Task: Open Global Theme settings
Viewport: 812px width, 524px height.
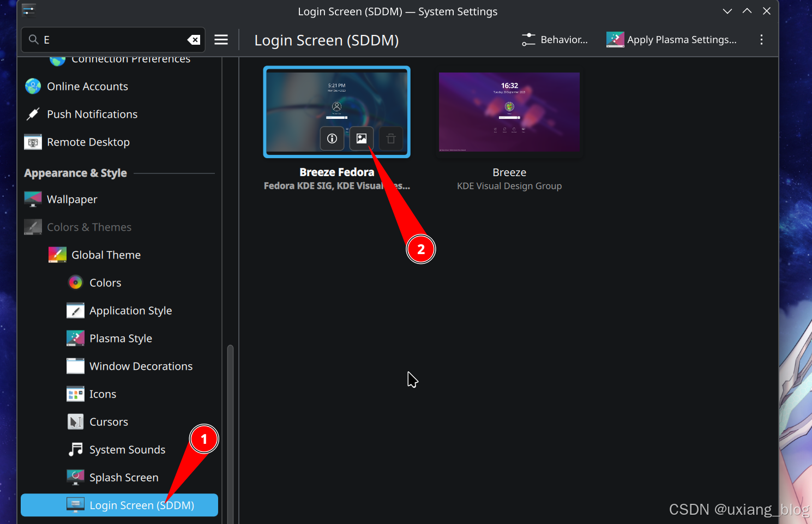Action: pos(119,255)
